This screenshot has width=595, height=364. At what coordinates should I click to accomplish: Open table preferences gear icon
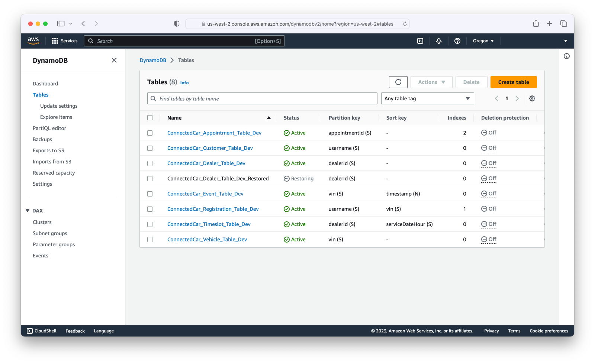click(532, 98)
